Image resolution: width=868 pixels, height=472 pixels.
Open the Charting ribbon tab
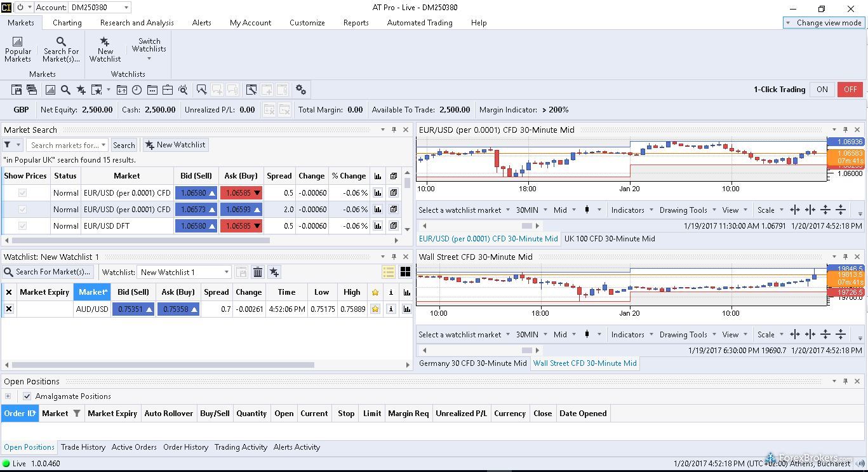tap(67, 22)
